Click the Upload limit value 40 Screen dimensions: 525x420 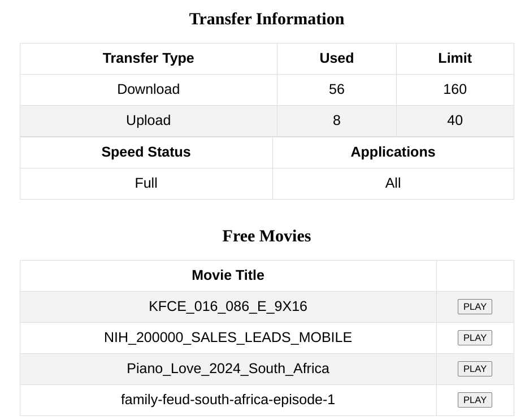(x=454, y=120)
